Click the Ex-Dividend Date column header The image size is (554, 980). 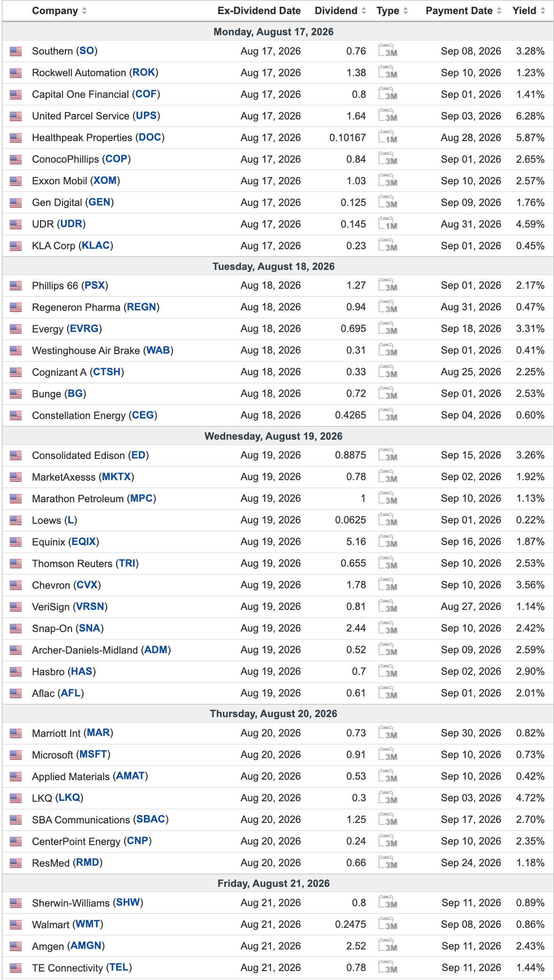click(x=259, y=11)
